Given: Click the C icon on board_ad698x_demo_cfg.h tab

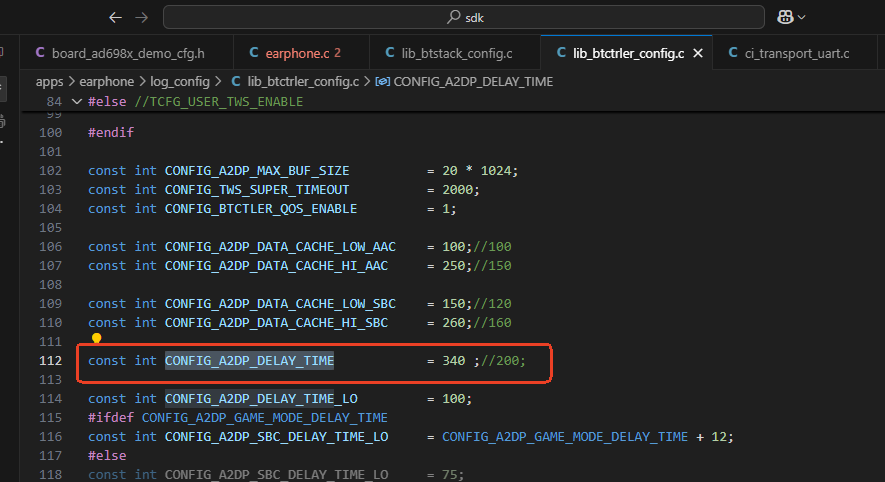Looking at the screenshot, I should pyautogui.click(x=40, y=52).
